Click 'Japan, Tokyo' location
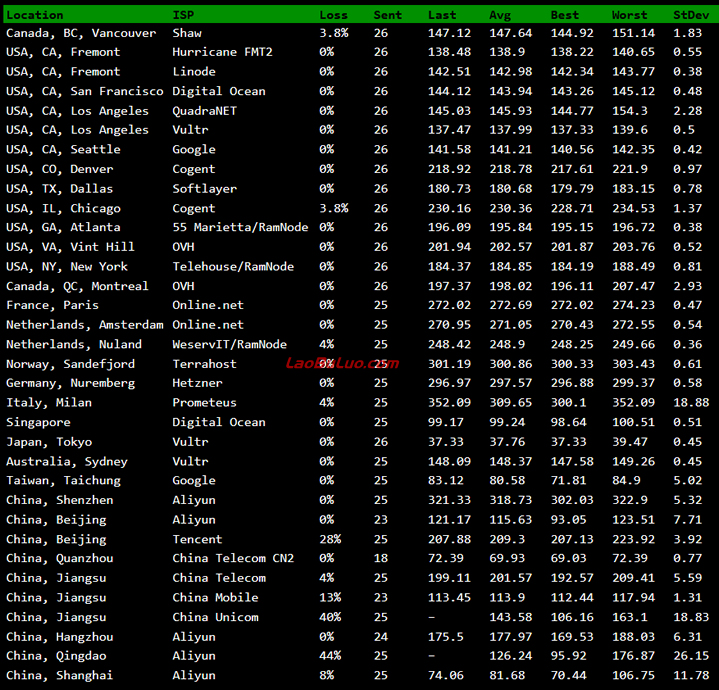 49,442
